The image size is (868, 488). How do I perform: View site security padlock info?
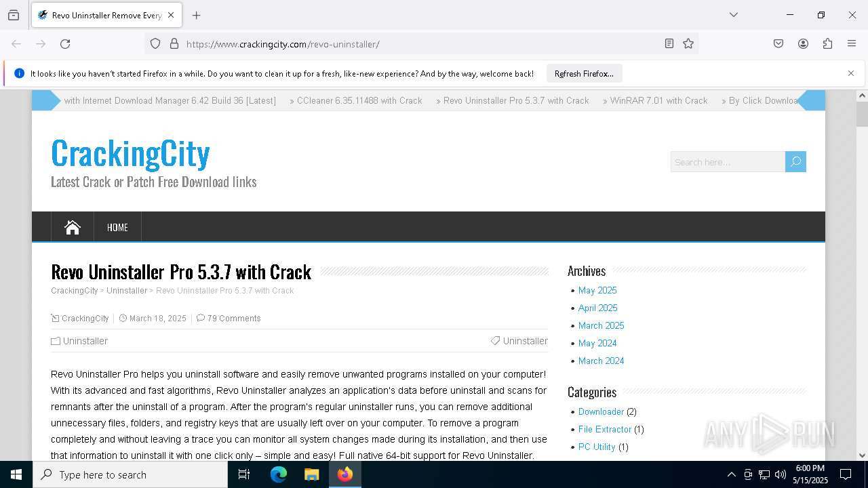tap(174, 43)
